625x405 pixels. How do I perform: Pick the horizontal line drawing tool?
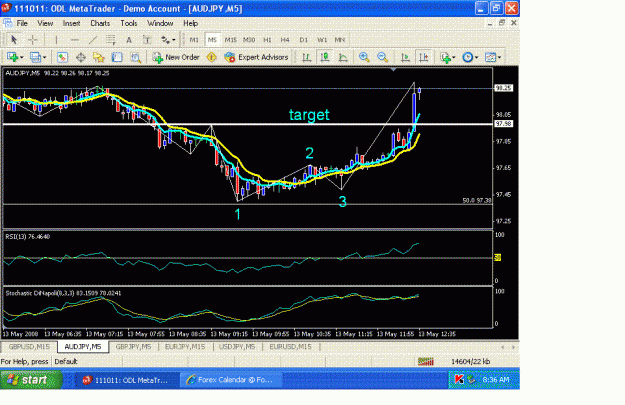pos(74,39)
